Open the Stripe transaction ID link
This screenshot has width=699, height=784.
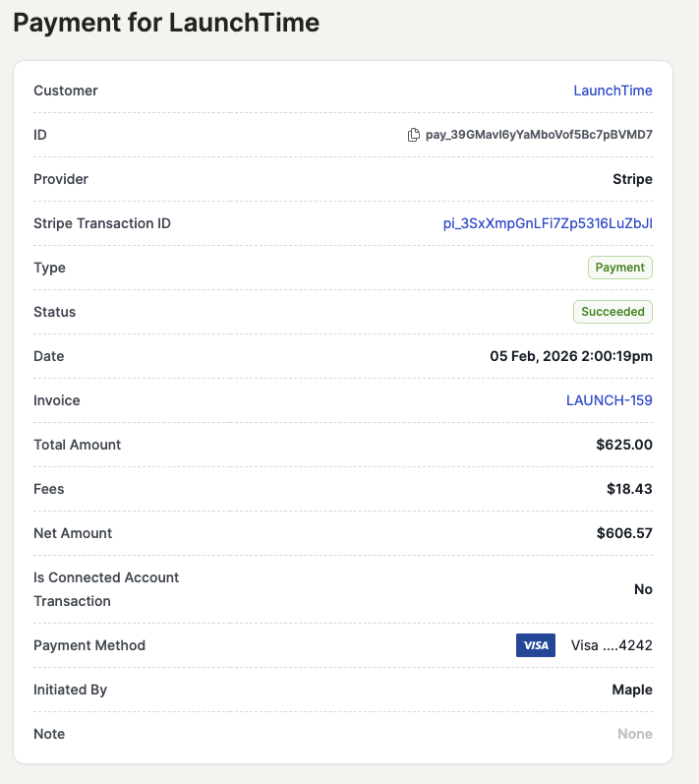548,223
